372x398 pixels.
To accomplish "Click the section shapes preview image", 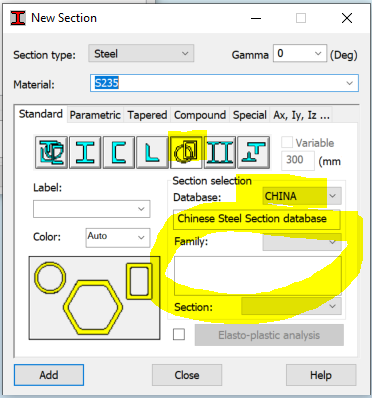I will [x=94, y=298].
